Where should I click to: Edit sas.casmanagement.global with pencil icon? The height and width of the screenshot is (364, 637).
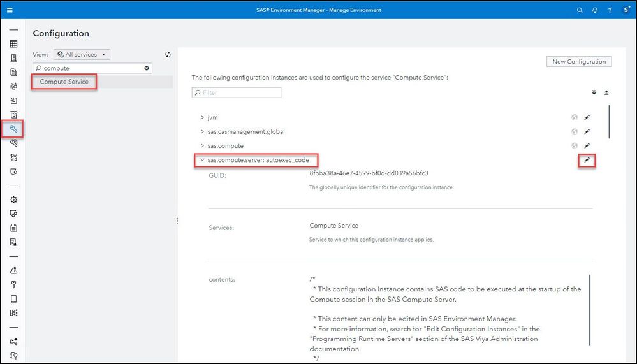(x=587, y=131)
